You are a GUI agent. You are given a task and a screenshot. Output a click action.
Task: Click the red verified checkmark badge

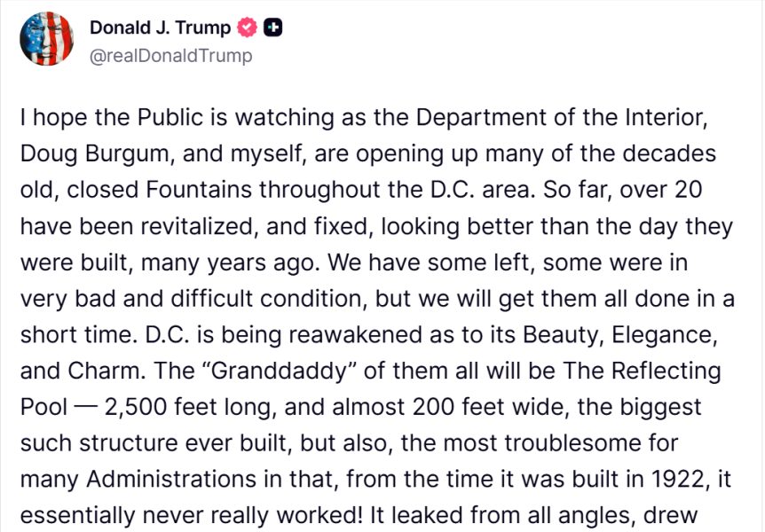click(247, 27)
